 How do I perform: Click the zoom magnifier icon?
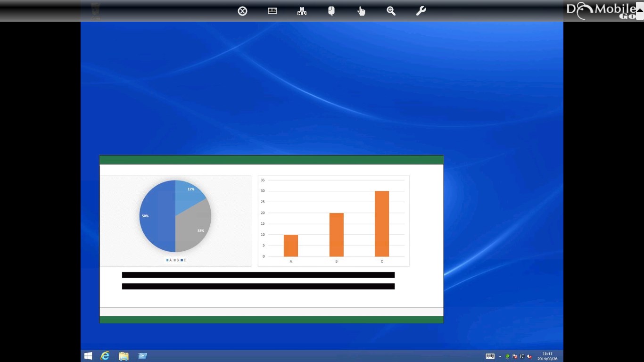(391, 11)
